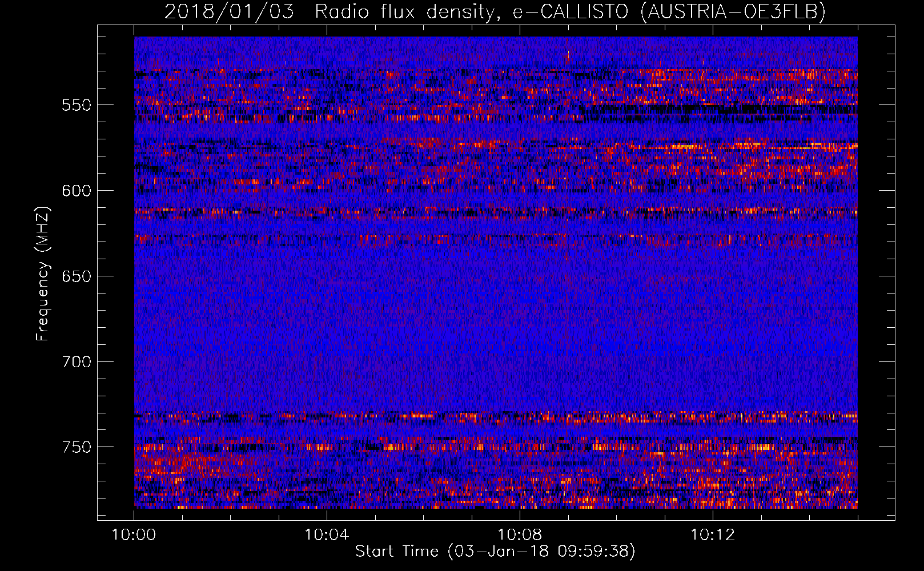Click the 10:04 time axis label
This screenshot has height=571, width=924.
[327, 535]
